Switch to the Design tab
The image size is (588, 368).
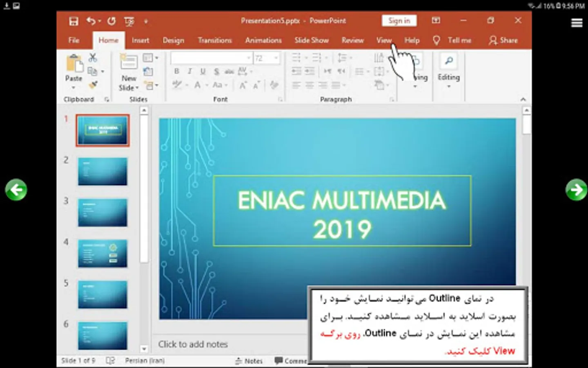[174, 40]
